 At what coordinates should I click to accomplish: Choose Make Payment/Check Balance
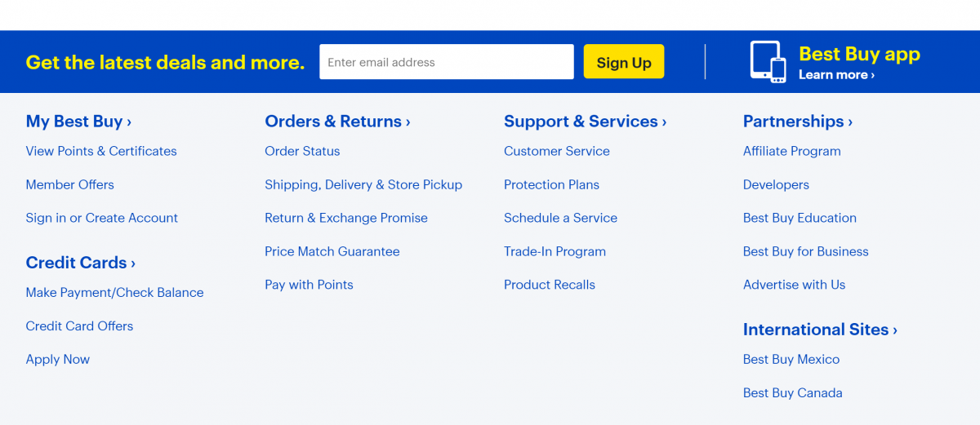pyautogui.click(x=114, y=292)
